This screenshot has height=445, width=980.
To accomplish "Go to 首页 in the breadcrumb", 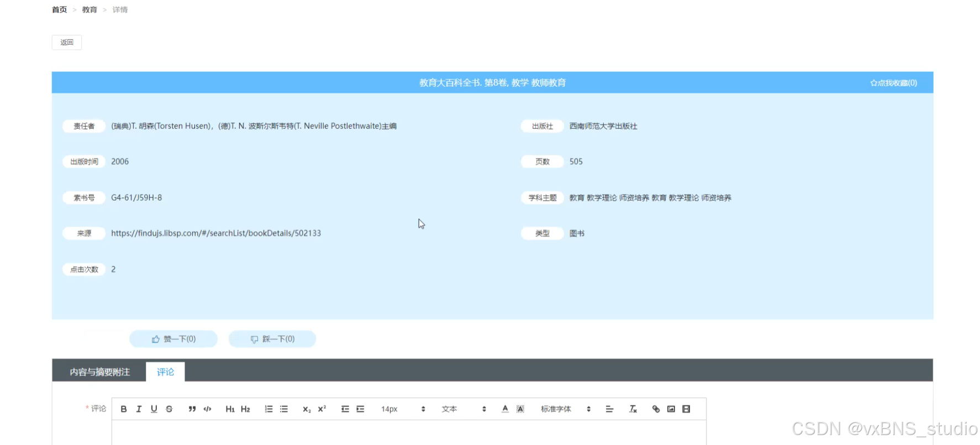I will pos(59,10).
